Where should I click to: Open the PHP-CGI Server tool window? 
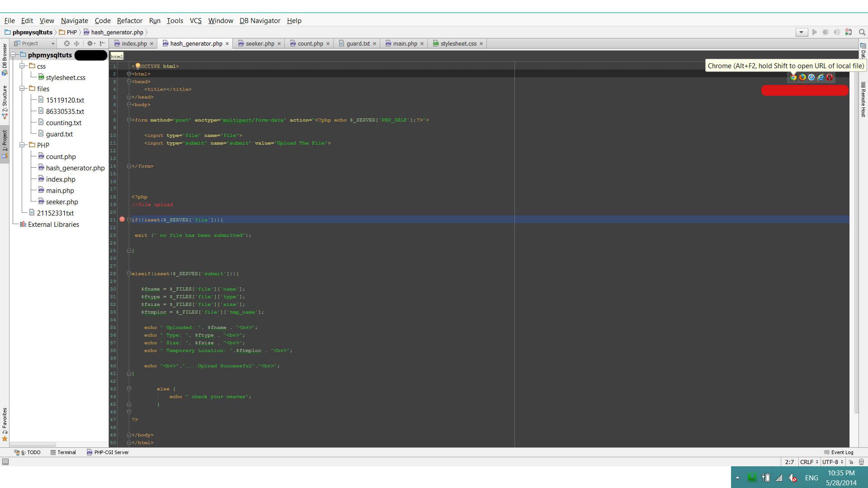coord(108,452)
